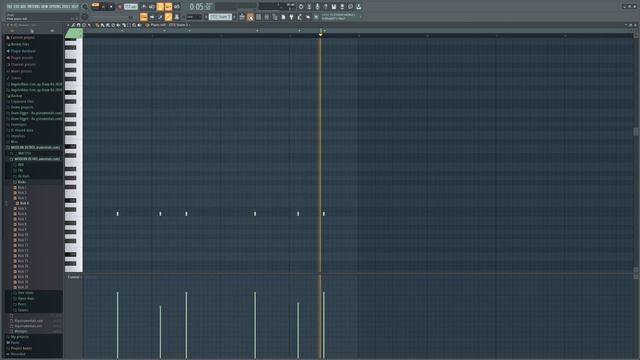Open the piano roll snap magnet

tap(78, 25)
